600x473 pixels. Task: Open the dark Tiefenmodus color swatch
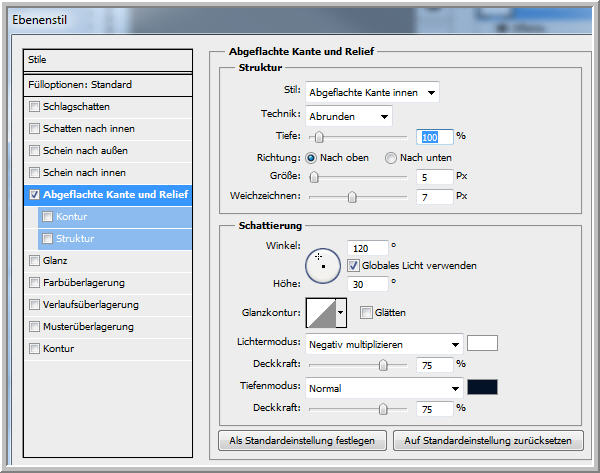click(483, 387)
